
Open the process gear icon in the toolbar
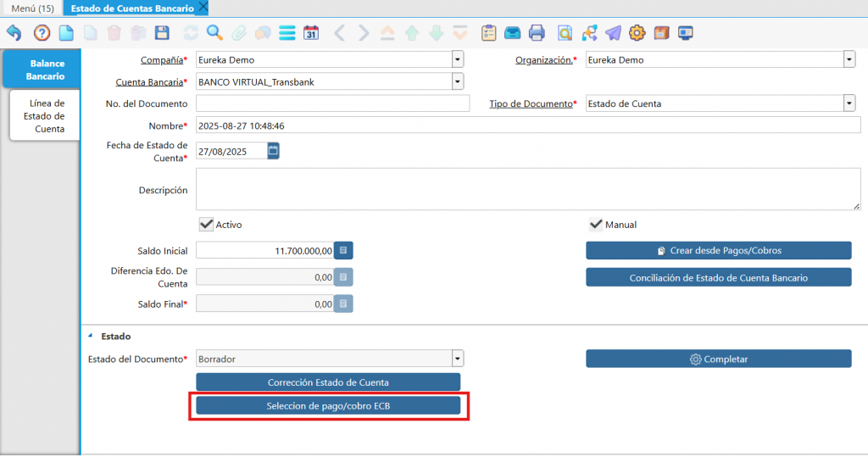[x=637, y=33]
